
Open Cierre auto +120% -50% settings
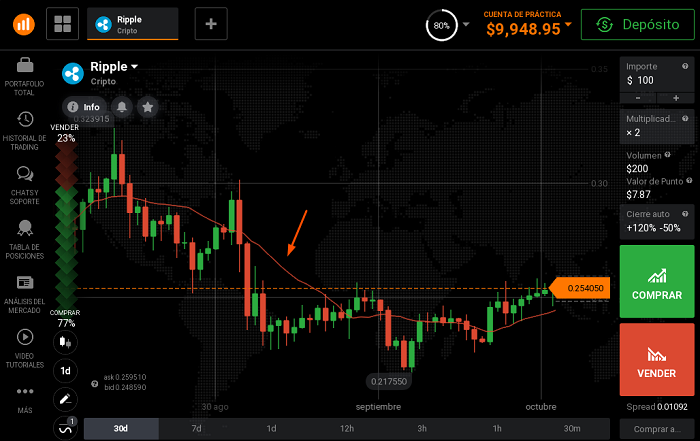coord(657,222)
